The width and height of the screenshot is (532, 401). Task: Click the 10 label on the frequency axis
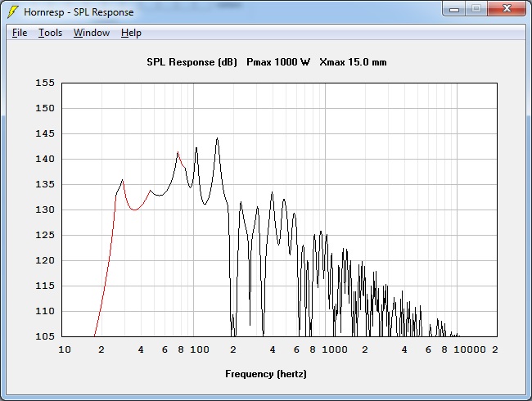tap(65, 349)
